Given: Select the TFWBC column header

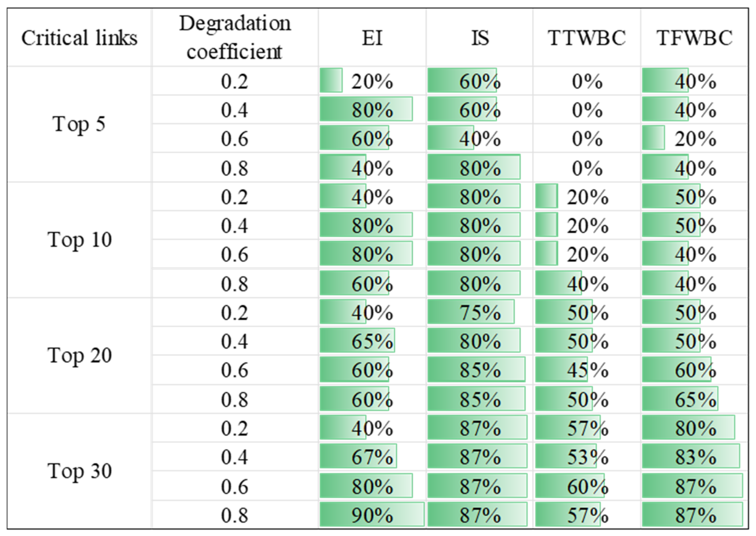Looking at the screenshot, I should pyautogui.click(x=694, y=38).
